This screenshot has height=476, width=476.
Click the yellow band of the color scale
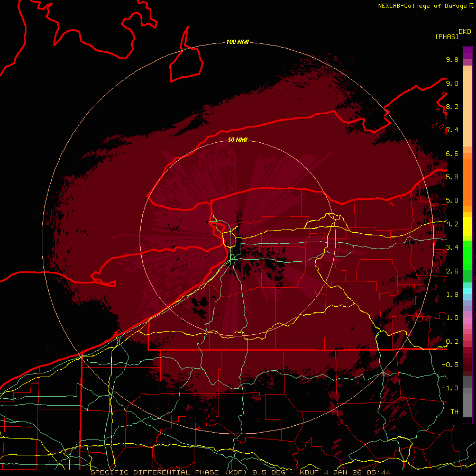coord(467,226)
